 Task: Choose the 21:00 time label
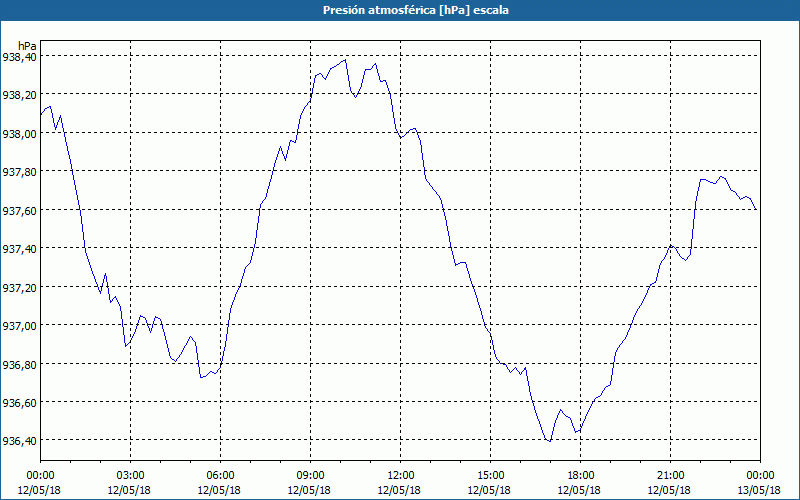tap(670, 476)
